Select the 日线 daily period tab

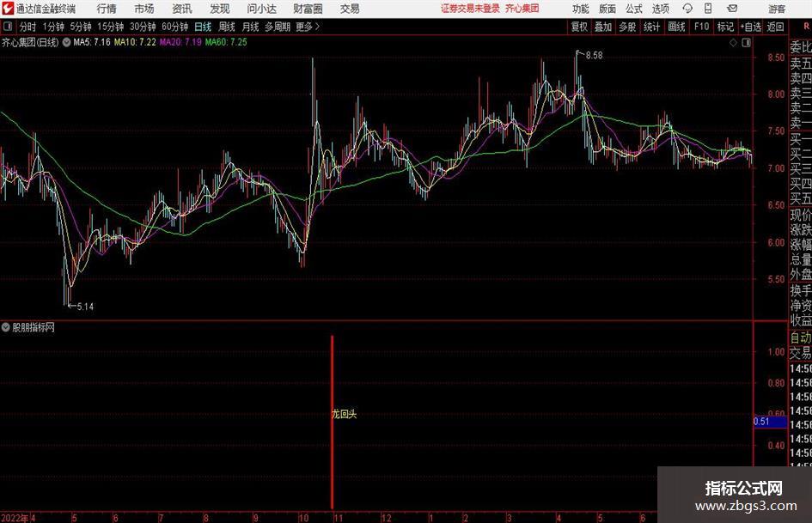203,27
